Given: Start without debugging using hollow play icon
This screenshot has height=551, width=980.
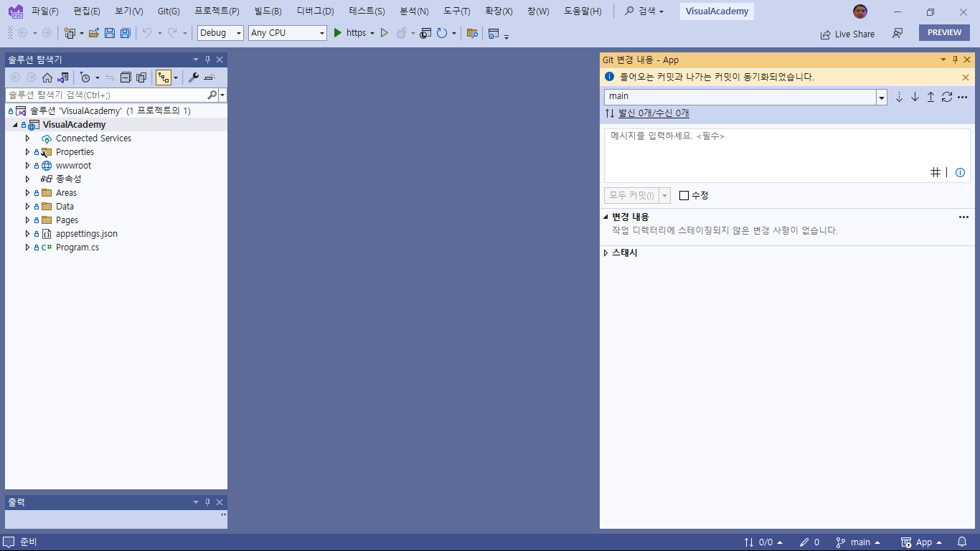Looking at the screenshot, I should pyautogui.click(x=385, y=33).
